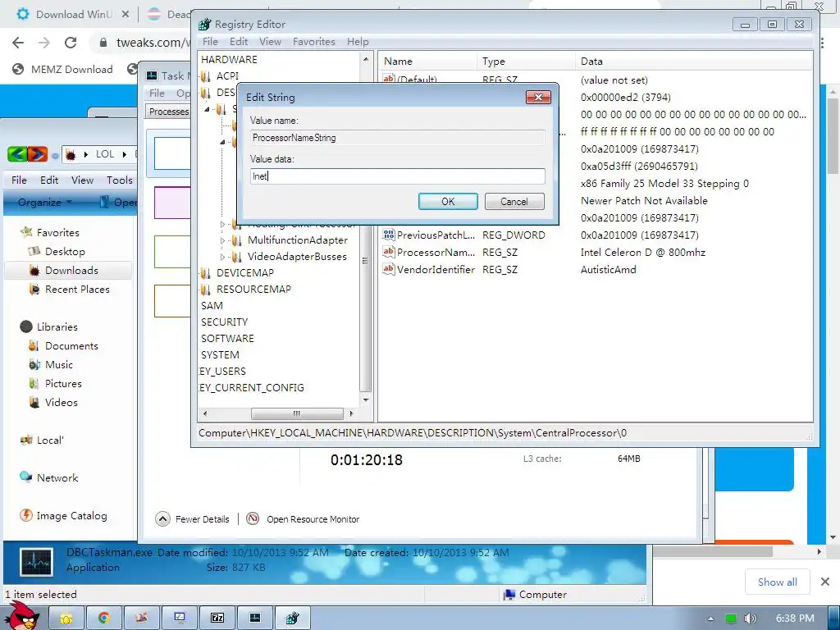Image resolution: width=840 pixels, height=630 pixels.
Task: Close the Download WinU browser tab
Action: click(x=126, y=15)
